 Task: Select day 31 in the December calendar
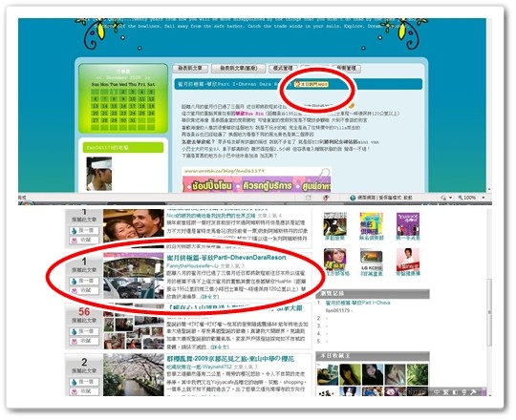[x=132, y=120]
